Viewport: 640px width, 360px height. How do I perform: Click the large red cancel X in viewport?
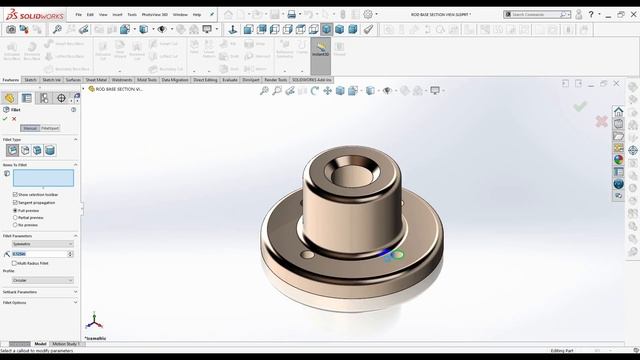click(602, 121)
